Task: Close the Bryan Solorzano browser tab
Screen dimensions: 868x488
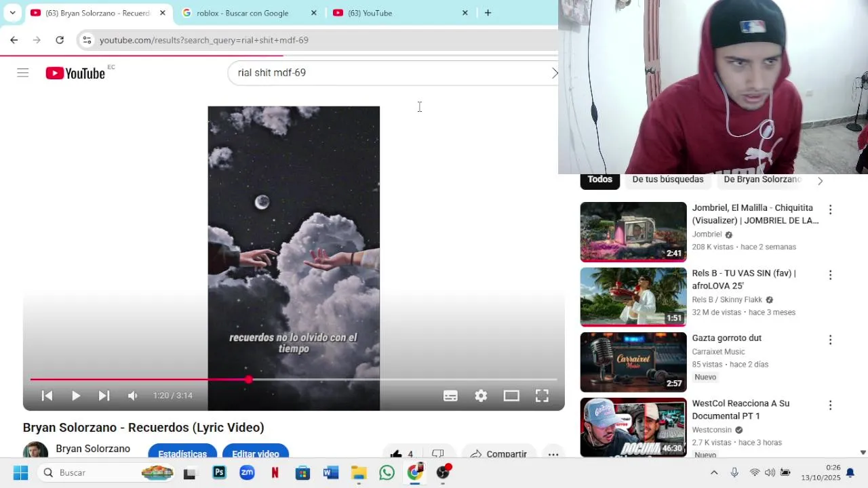Action: click(163, 13)
